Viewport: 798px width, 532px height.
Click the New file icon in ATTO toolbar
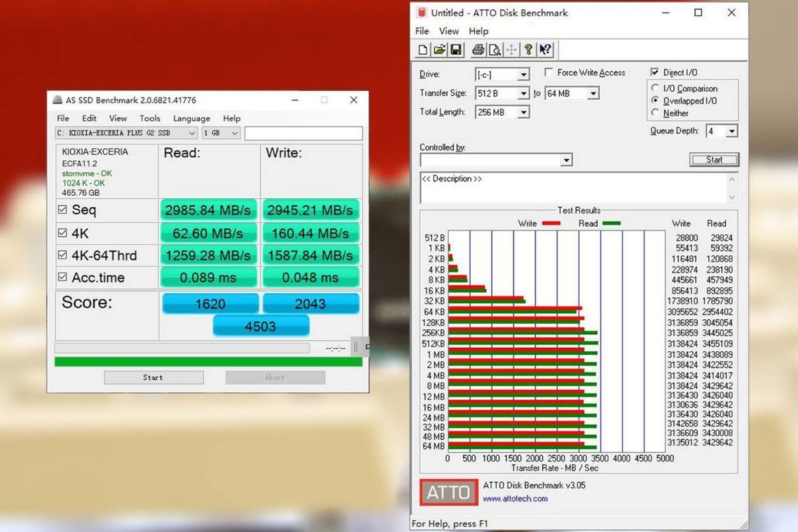click(x=423, y=50)
